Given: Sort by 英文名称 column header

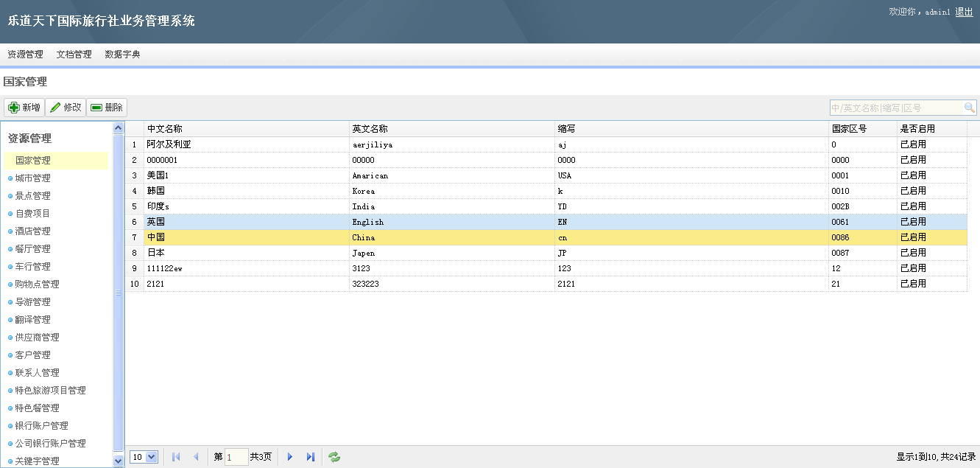Looking at the screenshot, I should coord(452,128).
